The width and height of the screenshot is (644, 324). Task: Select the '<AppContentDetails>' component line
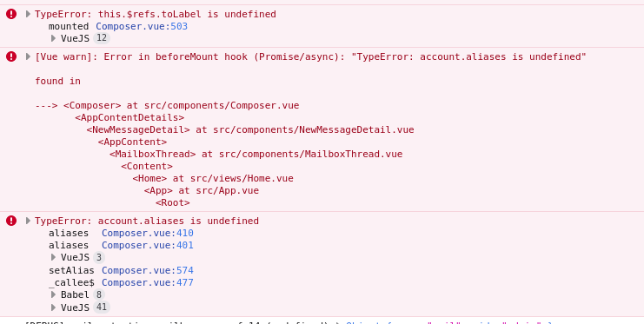pos(129,117)
